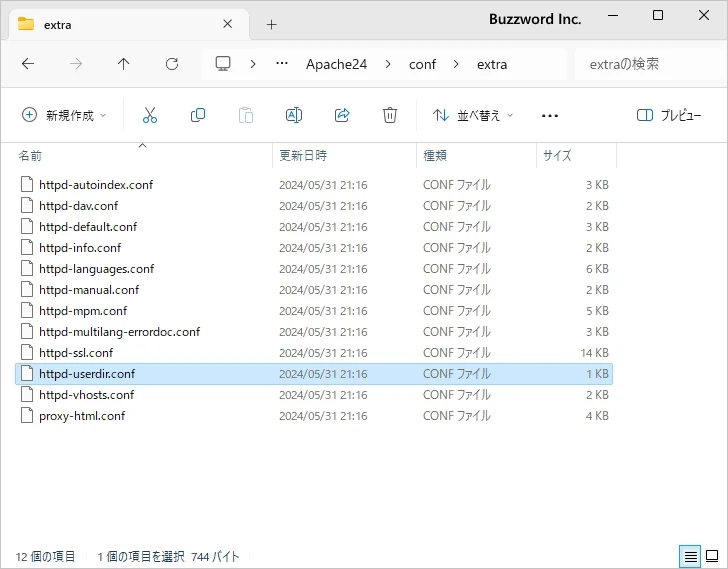Expand the breadcrumb ellipsis for hidden folders
Image resolution: width=728 pixels, height=569 pixels.
[x=285, y=64]
